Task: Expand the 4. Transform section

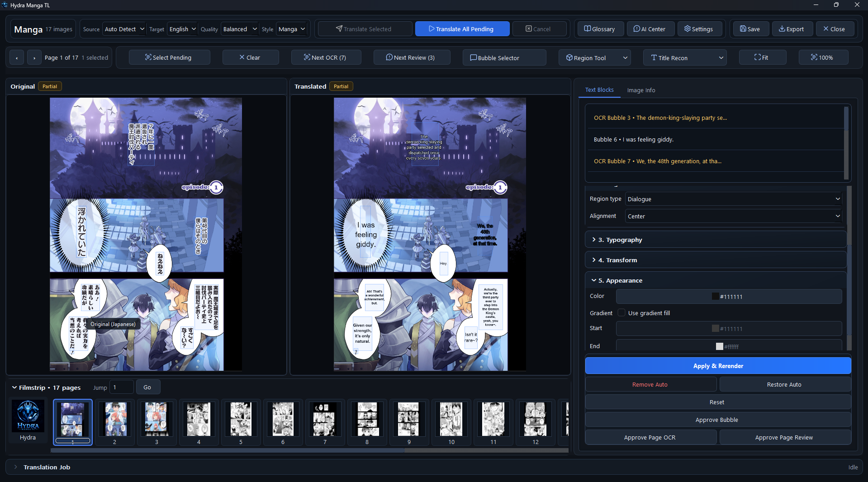Action: 716,260
